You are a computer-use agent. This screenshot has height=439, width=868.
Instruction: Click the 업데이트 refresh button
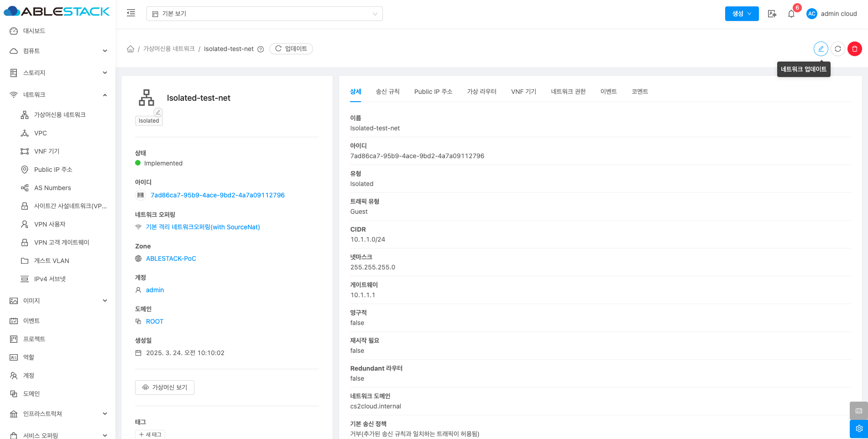pyautogui.click(x=291, y=49)
